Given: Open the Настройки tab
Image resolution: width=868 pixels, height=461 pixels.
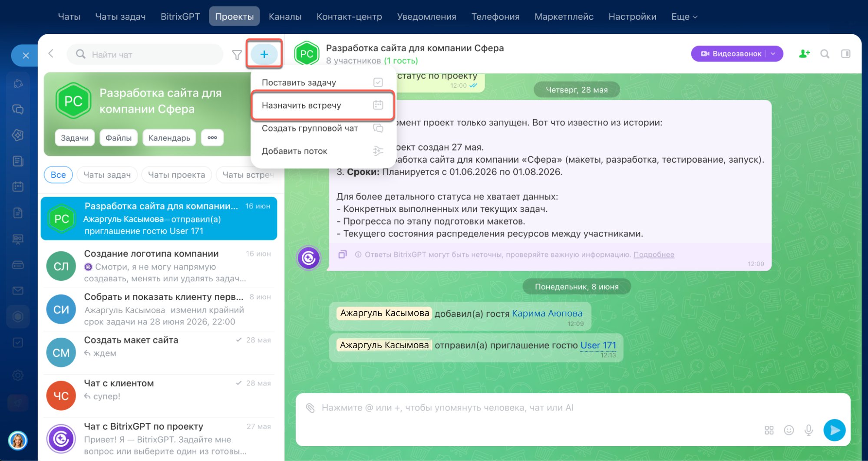Looking at the screenshot, I should (632, 16).
